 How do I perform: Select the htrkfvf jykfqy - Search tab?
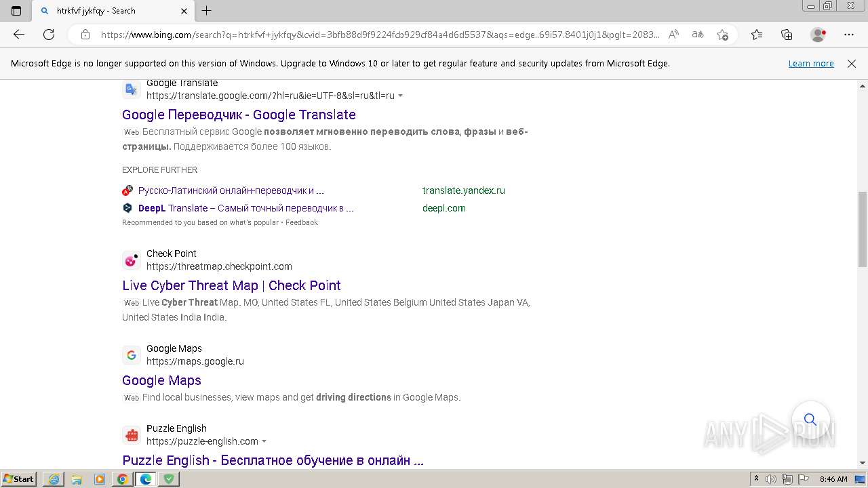click(112, 11)
